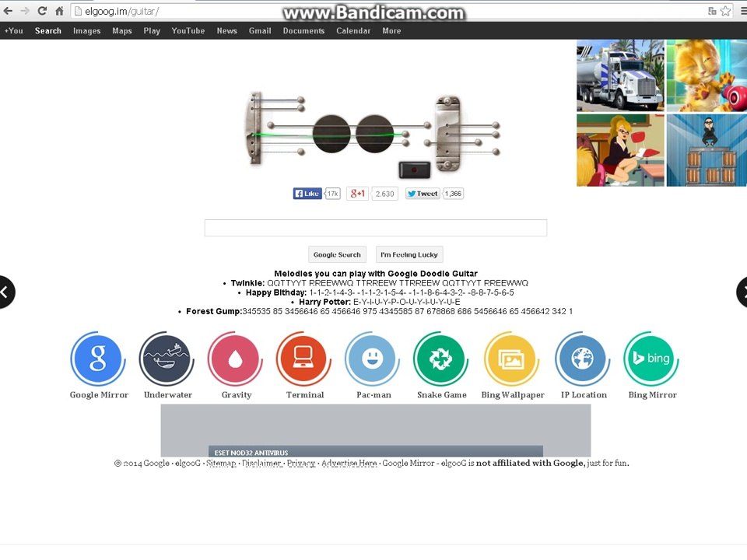Screen dimensions: 747x560
Task: Go to the browser home icon
Action: coord(59,11)
